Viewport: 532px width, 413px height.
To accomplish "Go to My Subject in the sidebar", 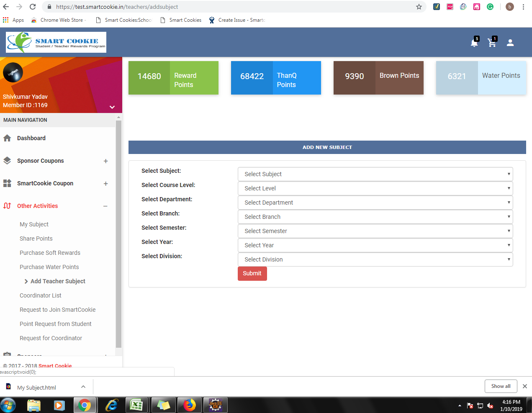I will click(34, 224).
